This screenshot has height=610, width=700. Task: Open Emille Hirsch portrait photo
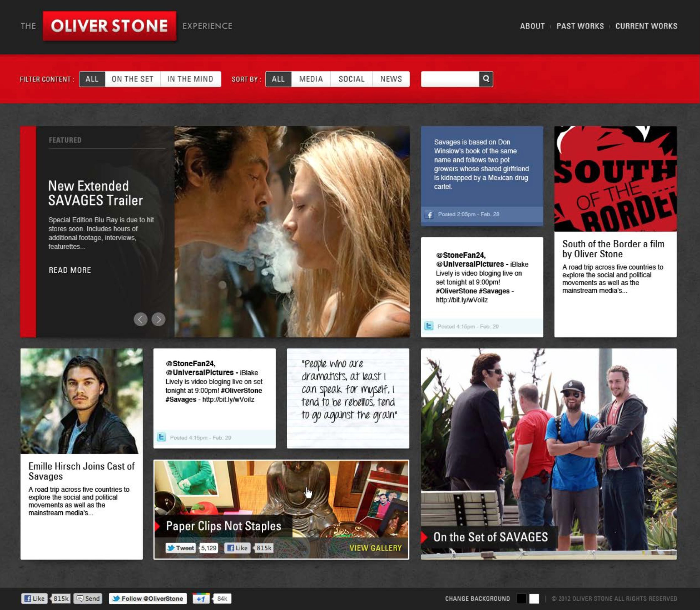81,401
